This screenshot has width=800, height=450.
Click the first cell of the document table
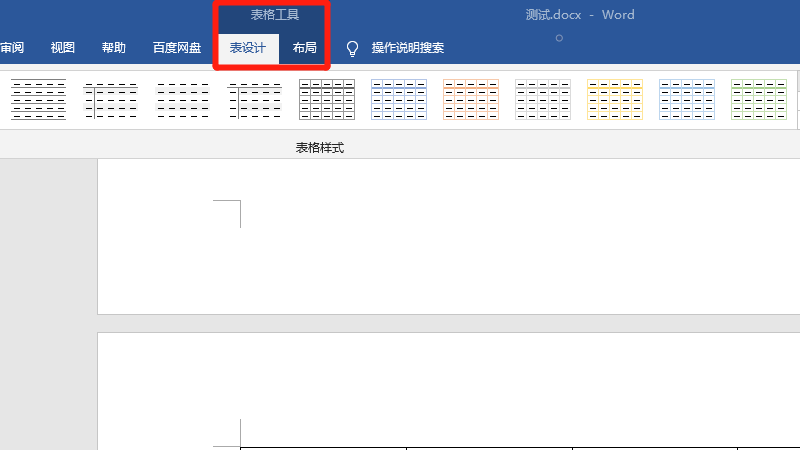pos(323,449)
